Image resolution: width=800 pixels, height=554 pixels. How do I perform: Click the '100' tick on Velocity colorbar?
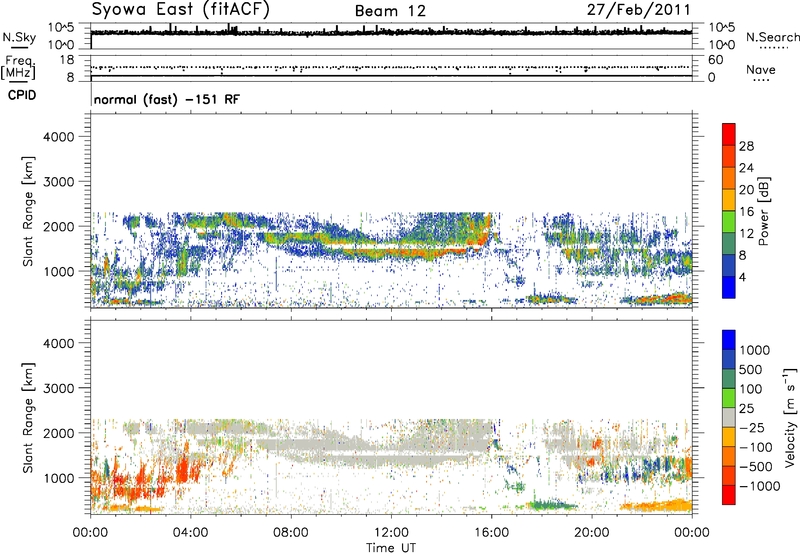[x=751, y=389]
